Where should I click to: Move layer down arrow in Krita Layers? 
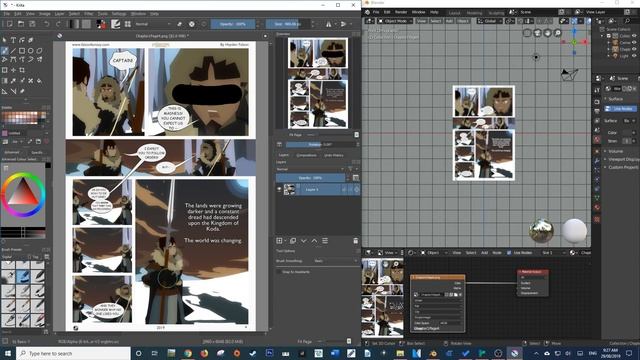click(304, 241)
